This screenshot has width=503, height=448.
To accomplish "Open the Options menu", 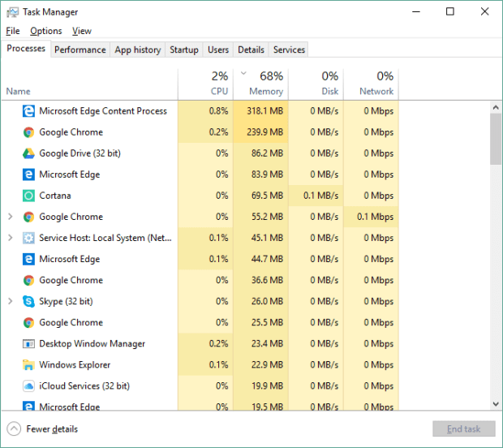I will coord(46,31).
